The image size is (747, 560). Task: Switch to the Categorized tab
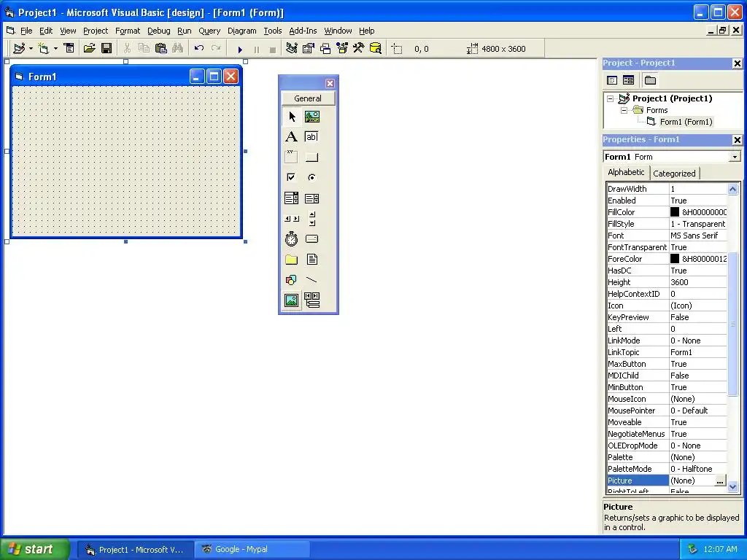pos(674,174)
